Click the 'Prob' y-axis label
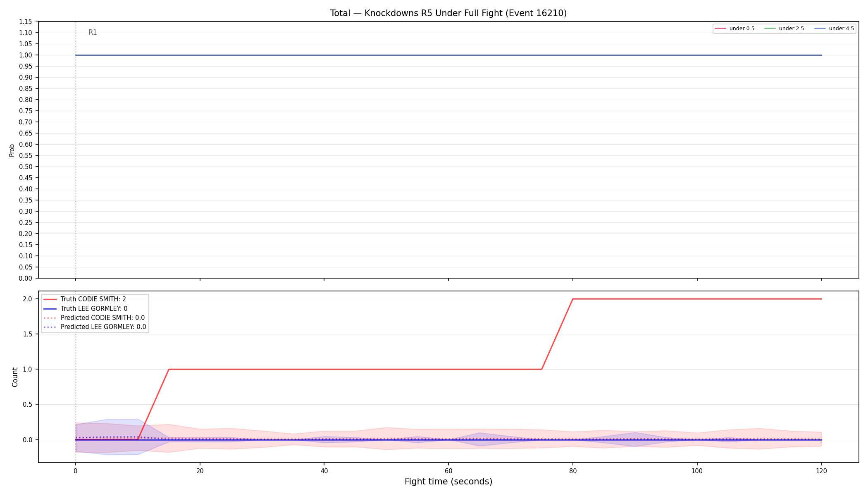868x496 pixels. (x=12, y=150)
